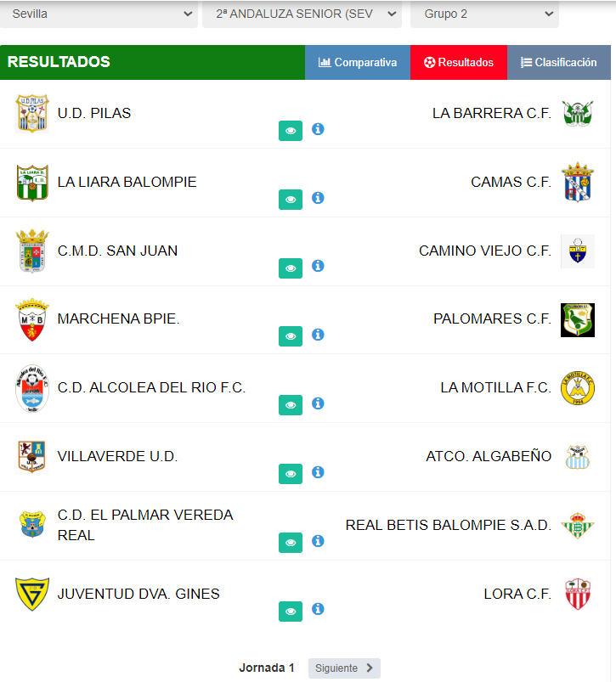Expand the 2ª Andaluza Senior competition dropdown
Image resolution: width=616 pixels, height=682 pixels.
[302, 14]
